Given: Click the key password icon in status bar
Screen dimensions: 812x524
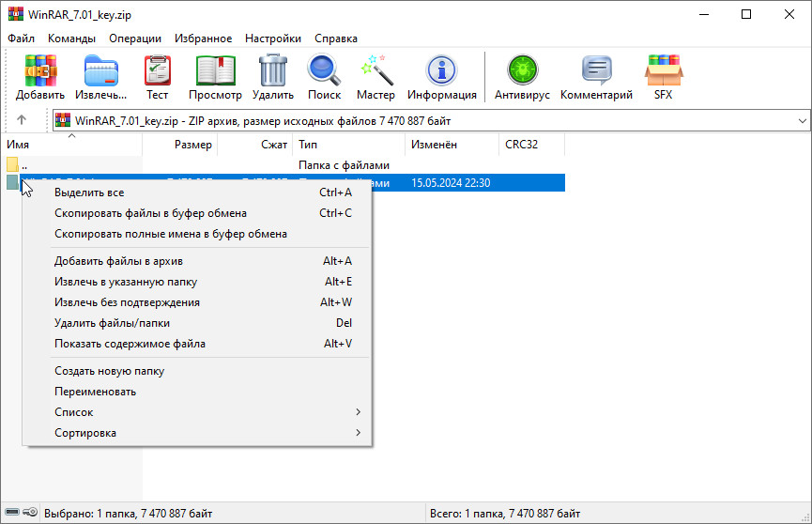Looking at the screenshot, I should (30, 513).
